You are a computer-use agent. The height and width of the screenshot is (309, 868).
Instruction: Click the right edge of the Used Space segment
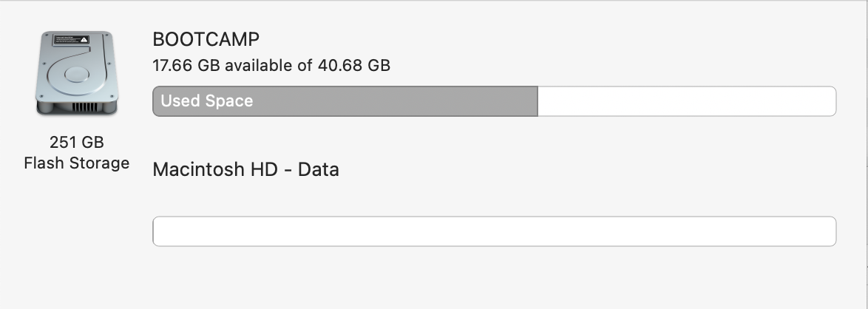pyautogui.click(x=535, y=101)
